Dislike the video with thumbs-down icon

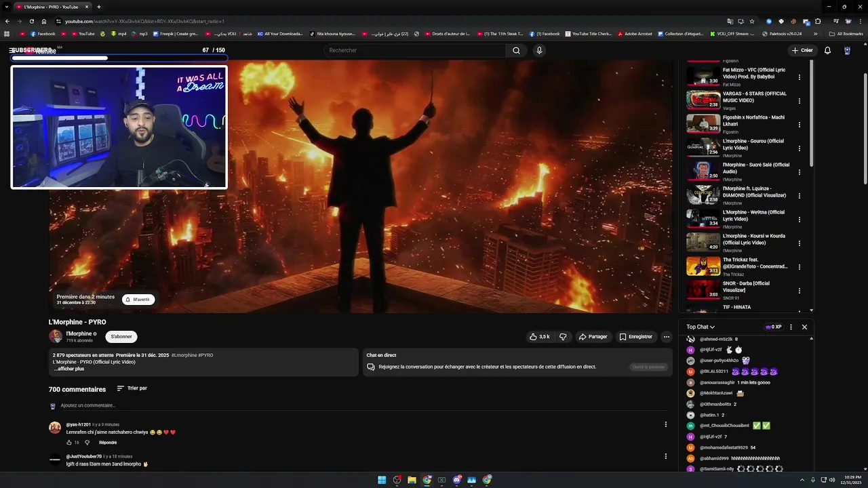tap(563, 337)
